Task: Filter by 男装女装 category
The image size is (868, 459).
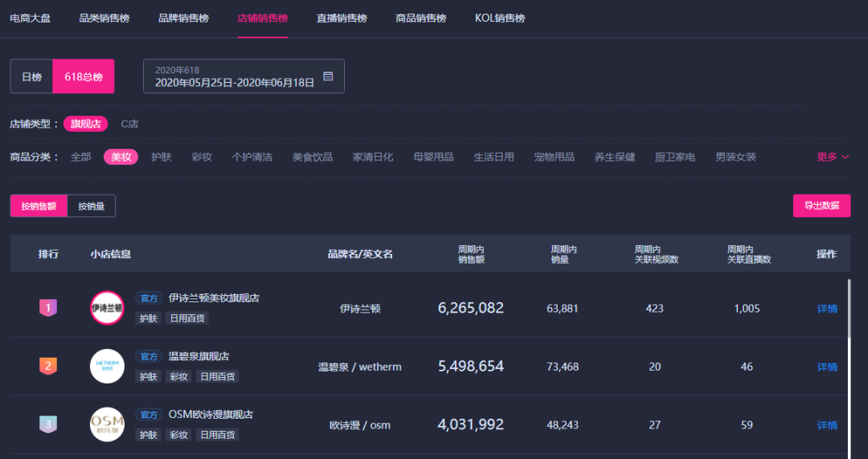Action: tap(735, 158)
